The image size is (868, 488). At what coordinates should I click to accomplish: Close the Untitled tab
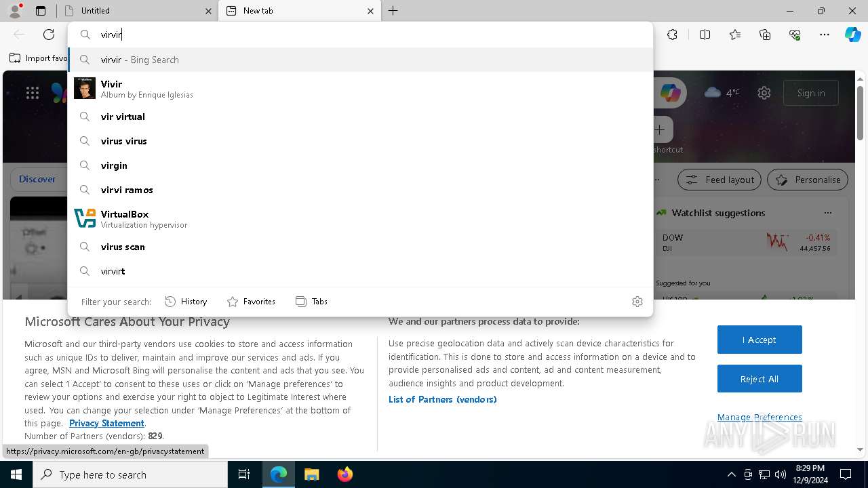point(208,11)
